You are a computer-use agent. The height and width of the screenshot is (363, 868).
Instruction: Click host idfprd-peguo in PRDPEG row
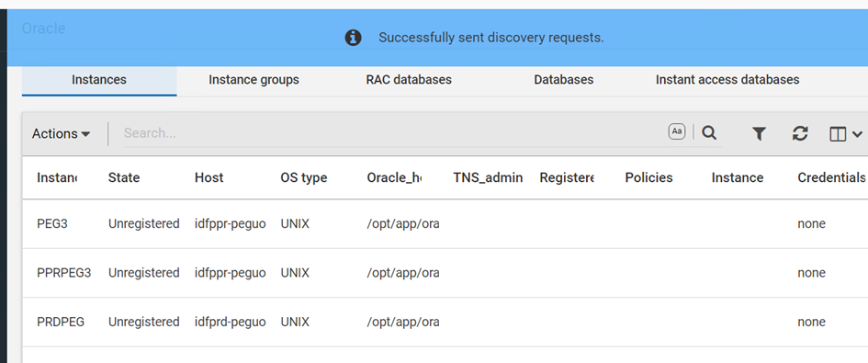(x=231, y=322)
